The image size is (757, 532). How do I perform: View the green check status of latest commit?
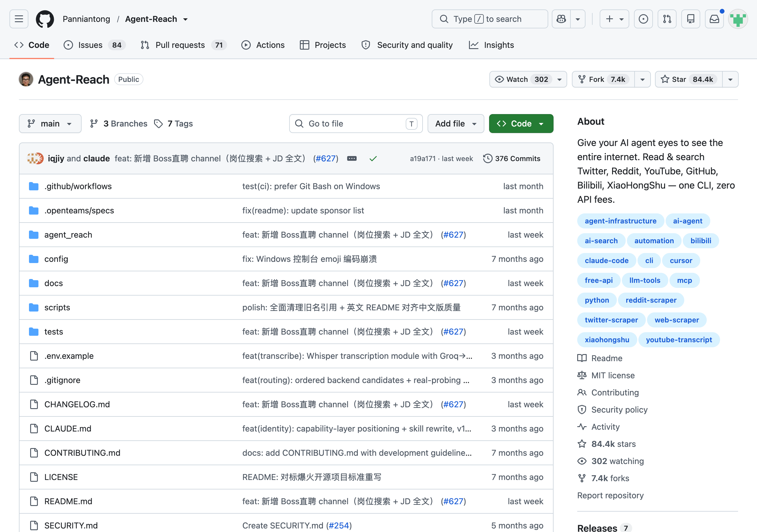373,158
